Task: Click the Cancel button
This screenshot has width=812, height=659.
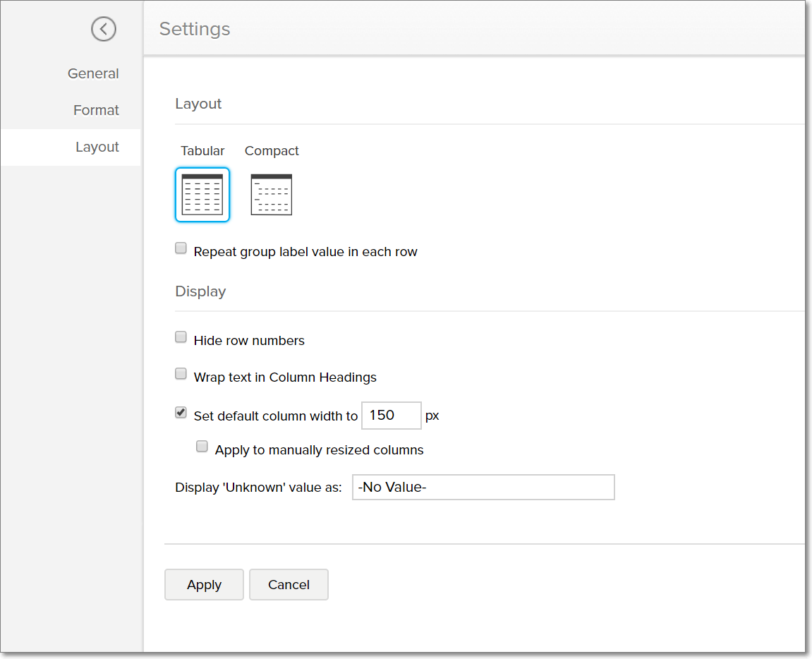Action: [x=289, y=584]
